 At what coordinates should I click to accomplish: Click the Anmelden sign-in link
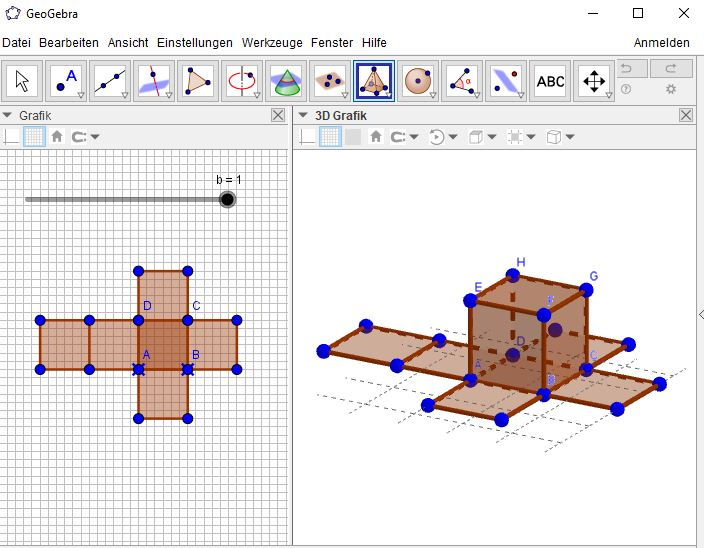coord(661,43)
